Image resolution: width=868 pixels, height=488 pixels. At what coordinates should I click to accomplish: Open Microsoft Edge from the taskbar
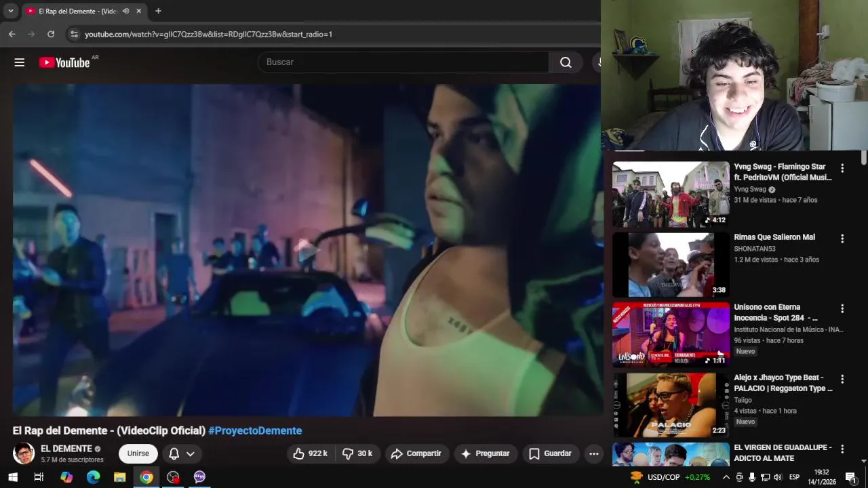[93, 477]
